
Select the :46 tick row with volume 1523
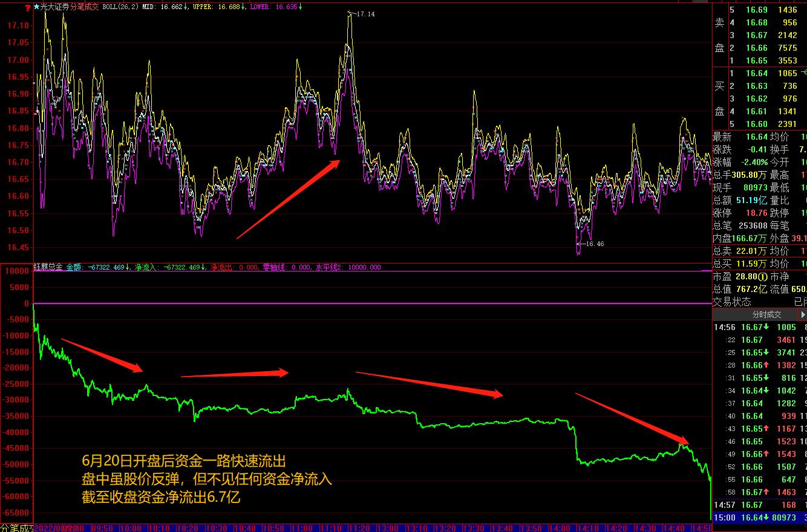click(760, 441)
